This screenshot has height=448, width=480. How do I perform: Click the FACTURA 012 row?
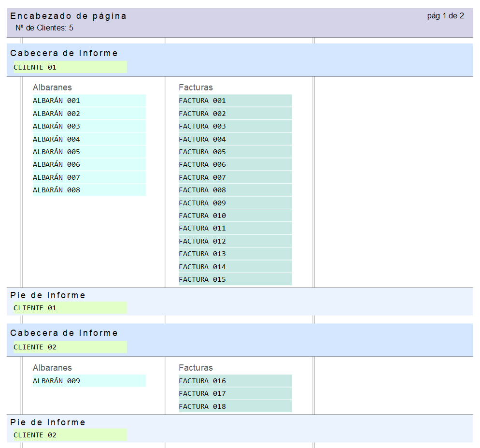(235, 241)
